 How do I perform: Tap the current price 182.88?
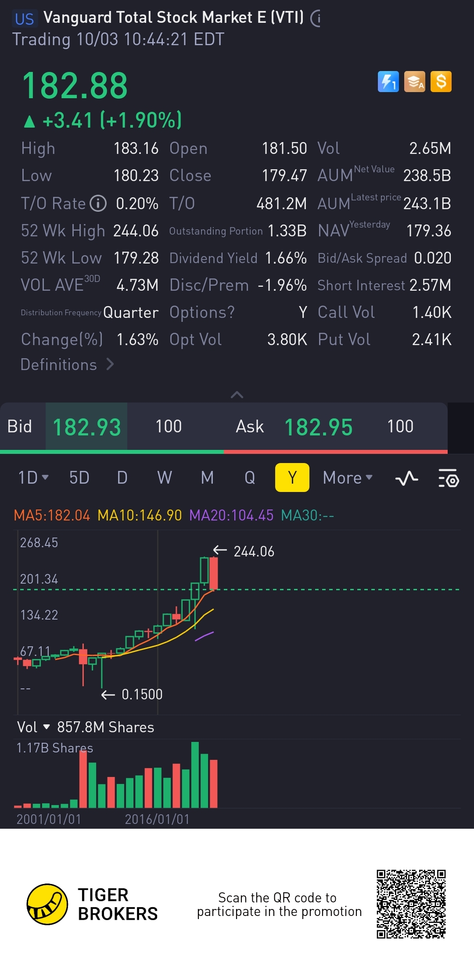tap(75, 86)
